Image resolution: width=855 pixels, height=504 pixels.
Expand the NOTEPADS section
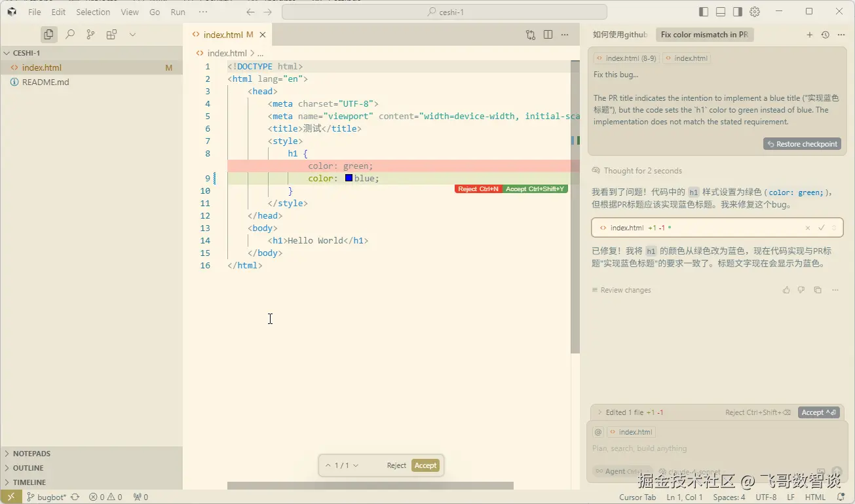(x=91, y=453)
